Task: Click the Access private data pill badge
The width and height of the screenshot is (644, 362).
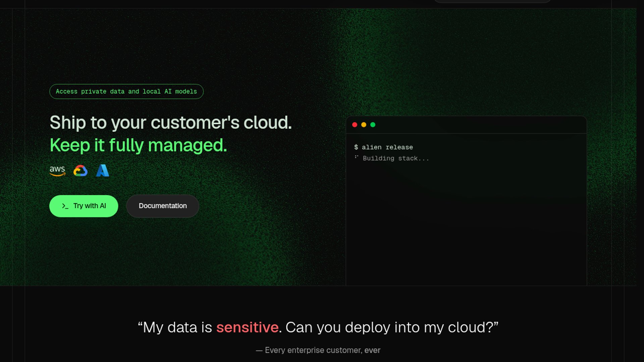Action: pos(126,92)
